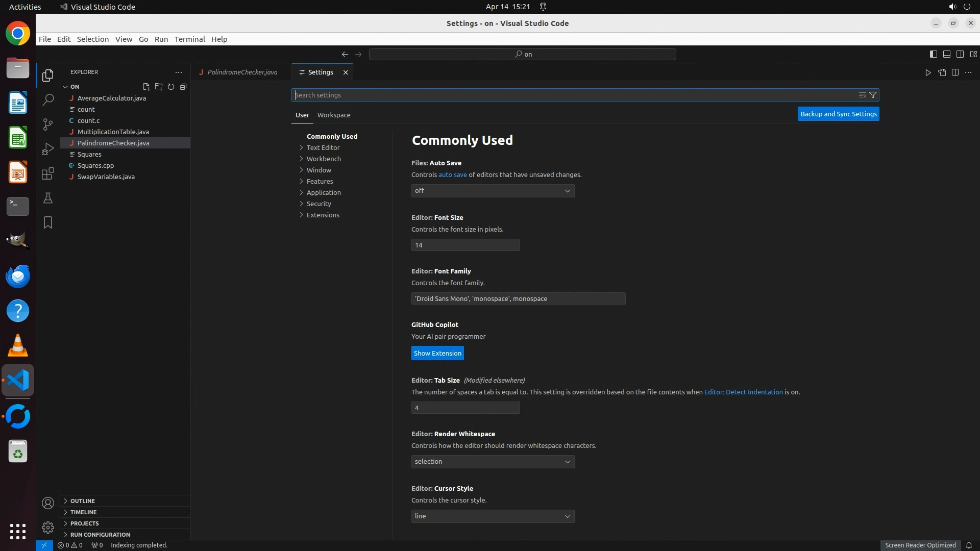Expand Text Editor settings category
Viewport: 980px width, 551px height.
(323, 148)
